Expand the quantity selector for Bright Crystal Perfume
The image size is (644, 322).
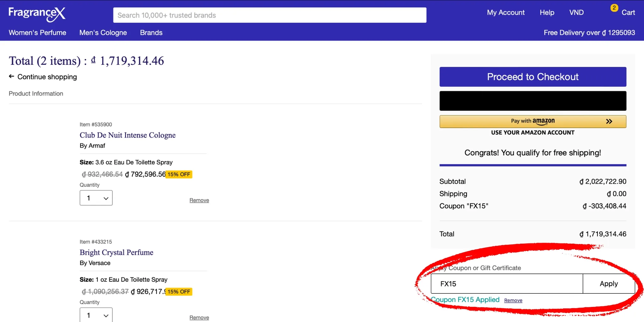click(x=96, y=315)
